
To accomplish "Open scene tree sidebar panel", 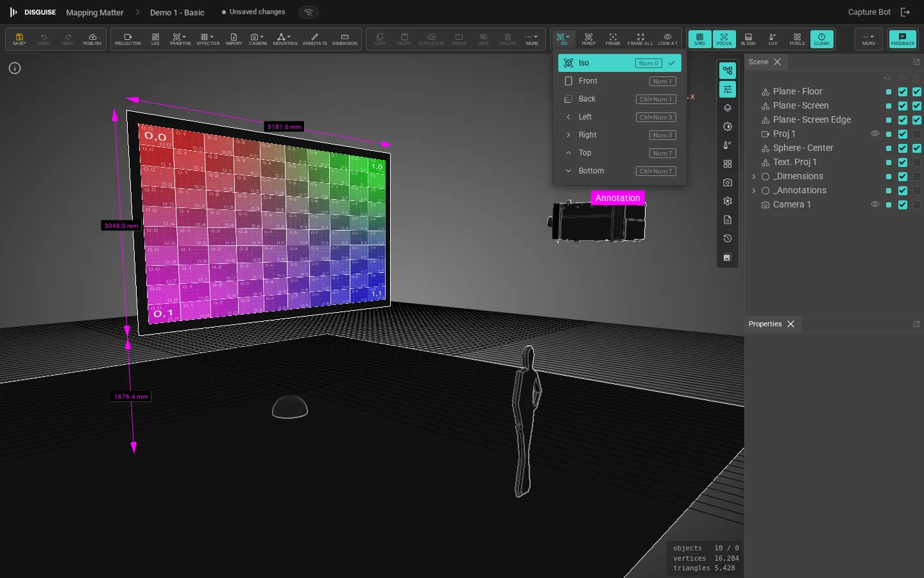I will point(727,71).
